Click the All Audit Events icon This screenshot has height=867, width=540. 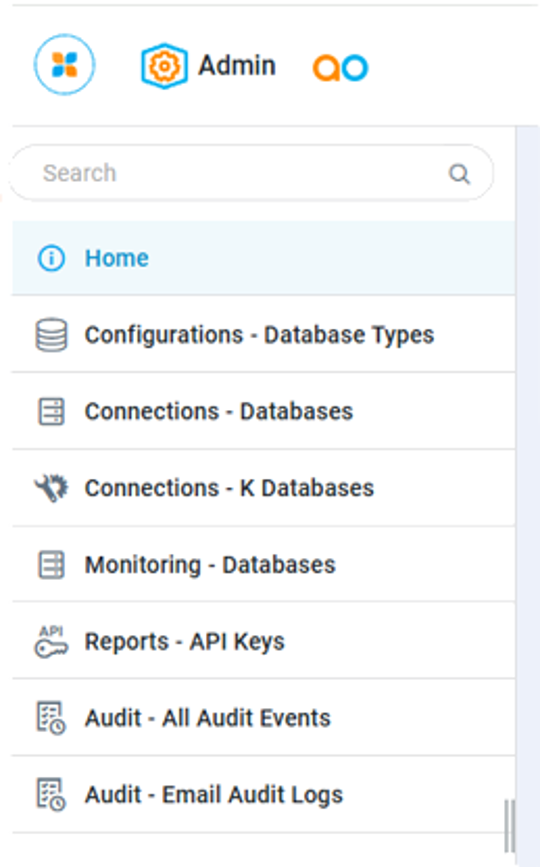point(51,718)
